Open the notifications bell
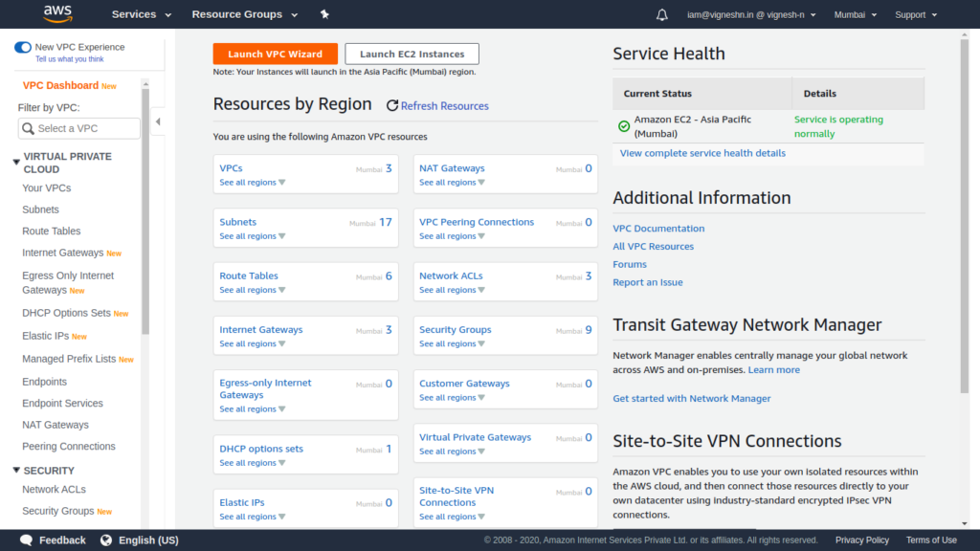The image size is (980, 551). [x=662, y=14]
